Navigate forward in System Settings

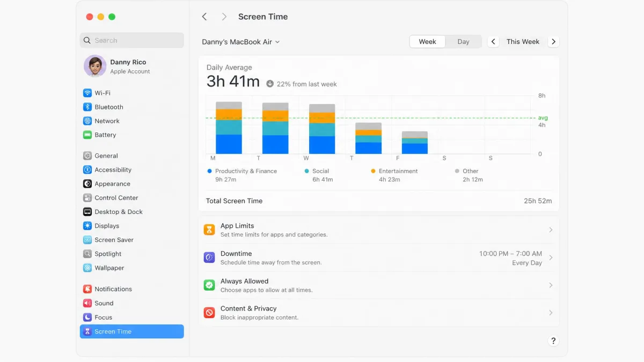pyautogui.click(x=224, y=17)
